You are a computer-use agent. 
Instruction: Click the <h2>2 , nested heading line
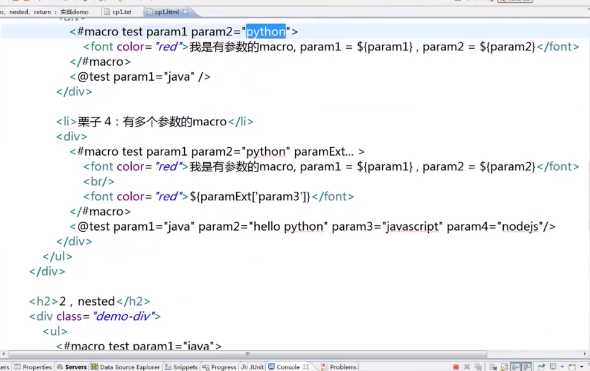click(90, 301)
